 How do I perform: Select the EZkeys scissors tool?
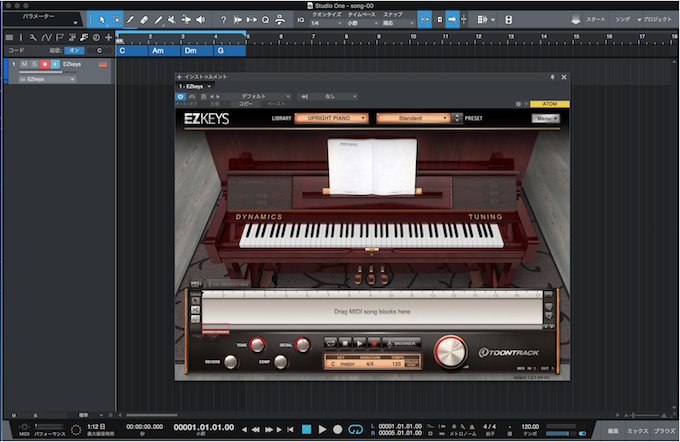click(196, 310)
